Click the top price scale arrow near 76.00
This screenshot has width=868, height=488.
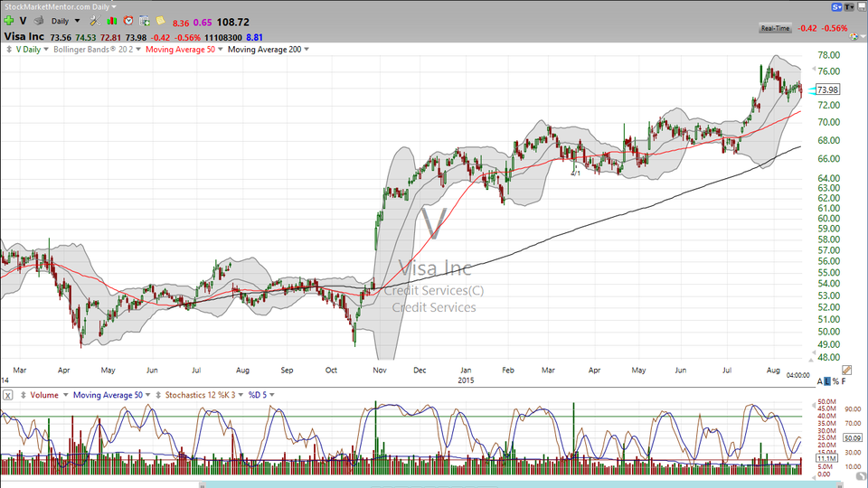[813, 70]
